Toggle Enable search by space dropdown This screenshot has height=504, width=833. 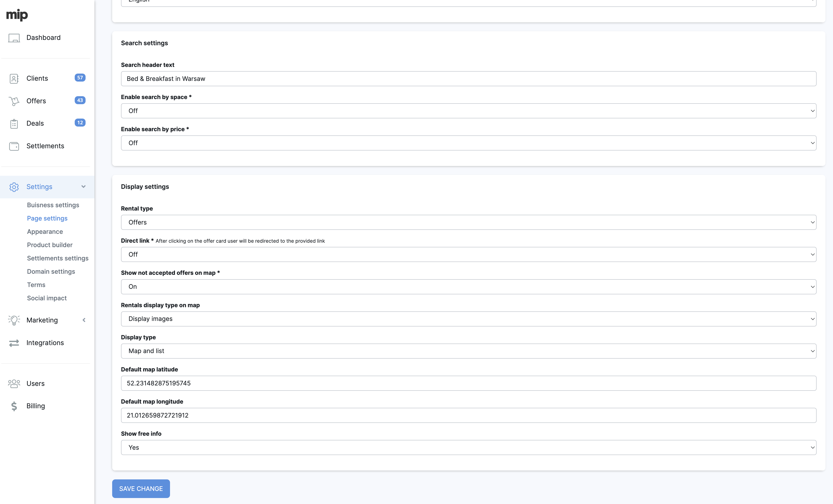coord(468,111)
